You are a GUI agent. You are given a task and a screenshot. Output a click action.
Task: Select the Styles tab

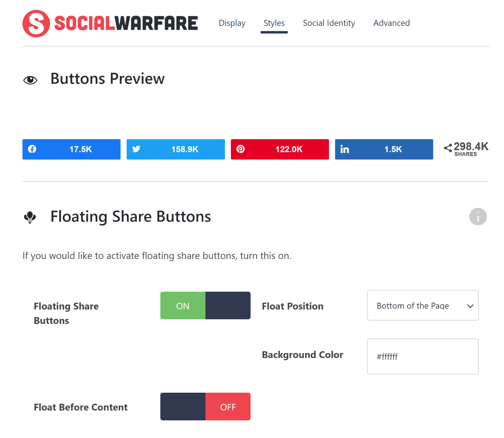(x=274, y=23)
